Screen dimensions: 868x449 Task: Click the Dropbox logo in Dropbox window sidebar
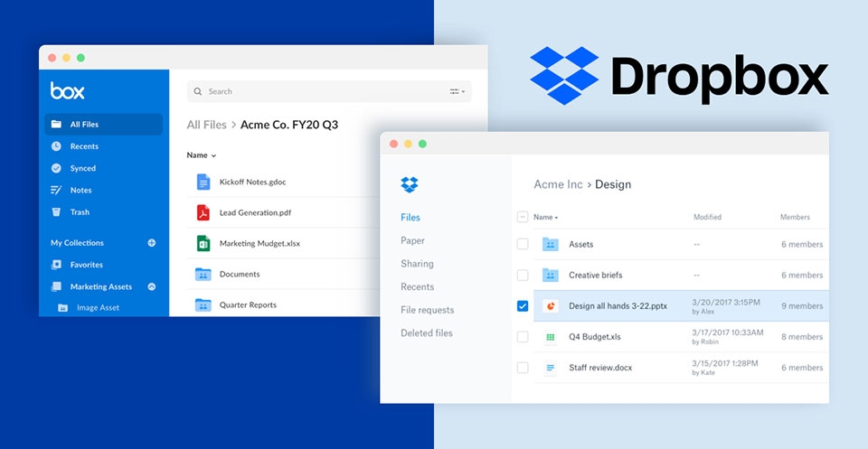(x=409, y=184)
